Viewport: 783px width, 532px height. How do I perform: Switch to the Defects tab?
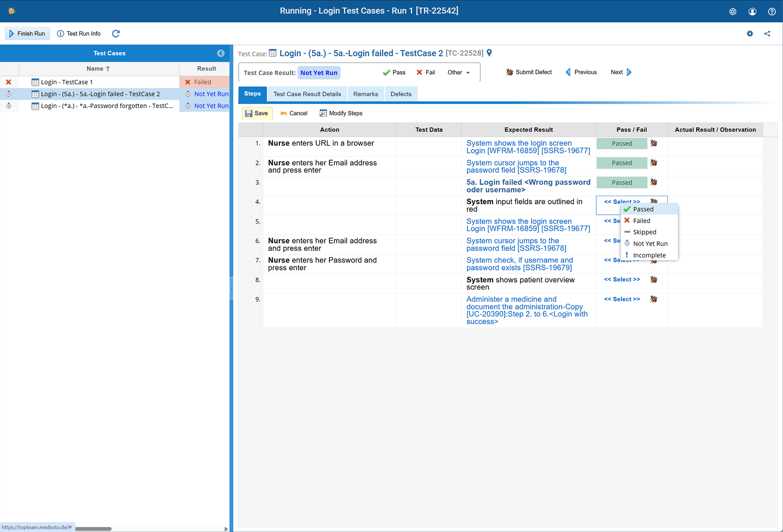[x=401, y=94]
